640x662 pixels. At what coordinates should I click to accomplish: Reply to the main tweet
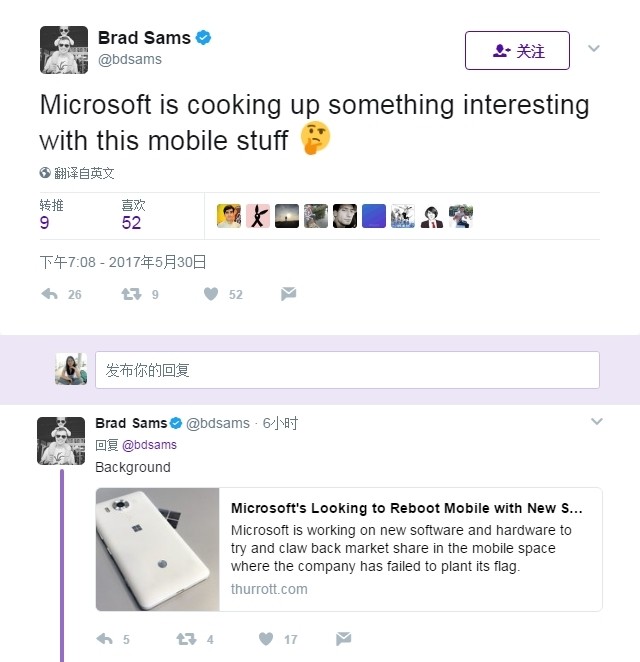(x=50, y=294)
